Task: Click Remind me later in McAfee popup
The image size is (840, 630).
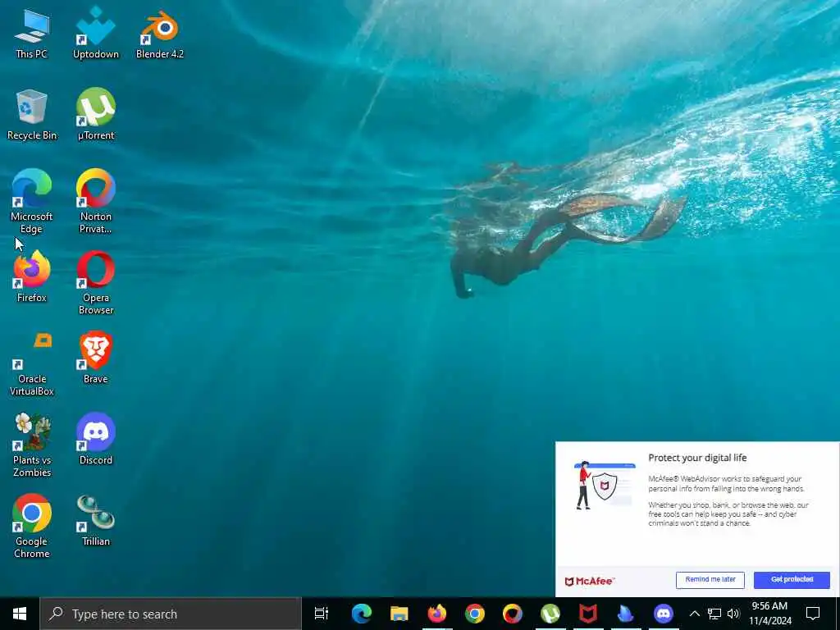Action: tap(710, 580)
